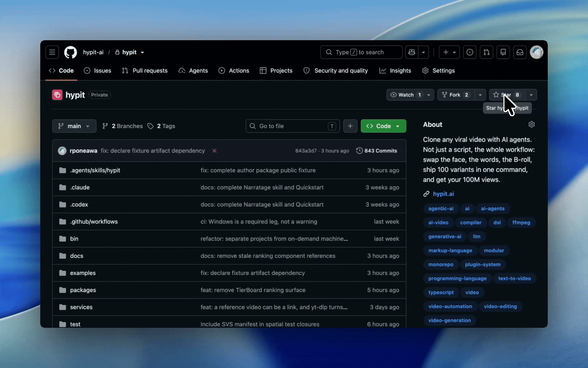Select the plugin-system topic tag
Viewport: 588px width, 368px height.
[x=483, y=264]
